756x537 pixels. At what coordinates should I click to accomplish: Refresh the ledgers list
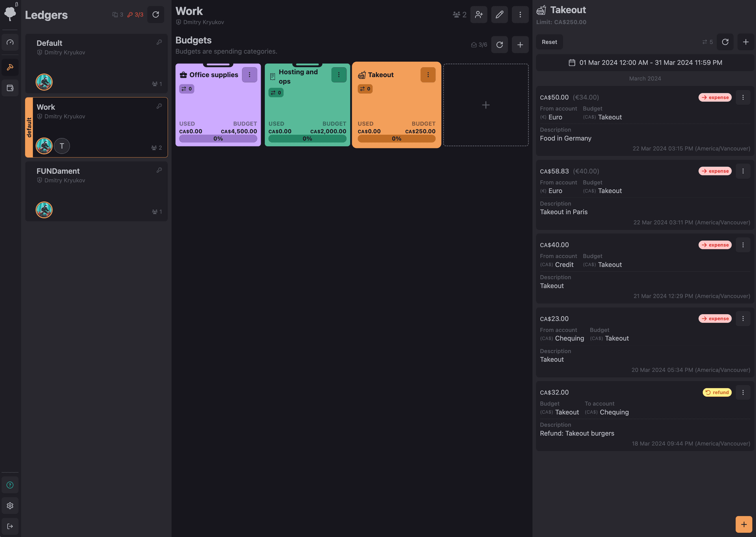tap(156, 15)
